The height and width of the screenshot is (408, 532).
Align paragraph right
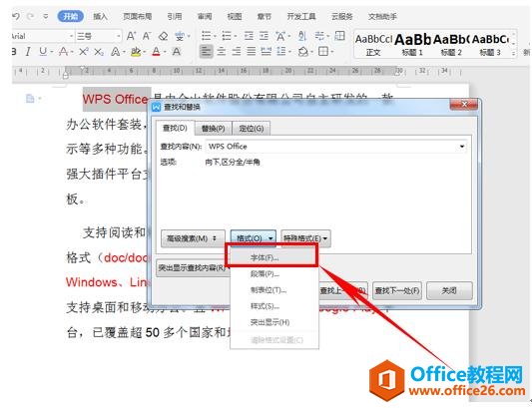click(x=237, y=52)
